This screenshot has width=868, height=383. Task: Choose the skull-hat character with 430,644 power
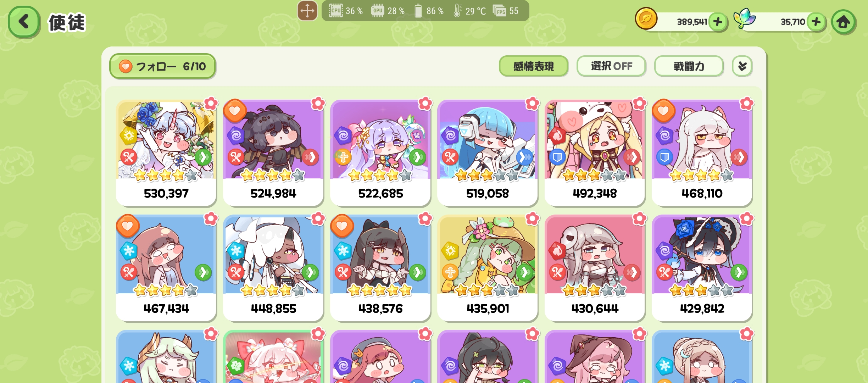coord(595,268)
